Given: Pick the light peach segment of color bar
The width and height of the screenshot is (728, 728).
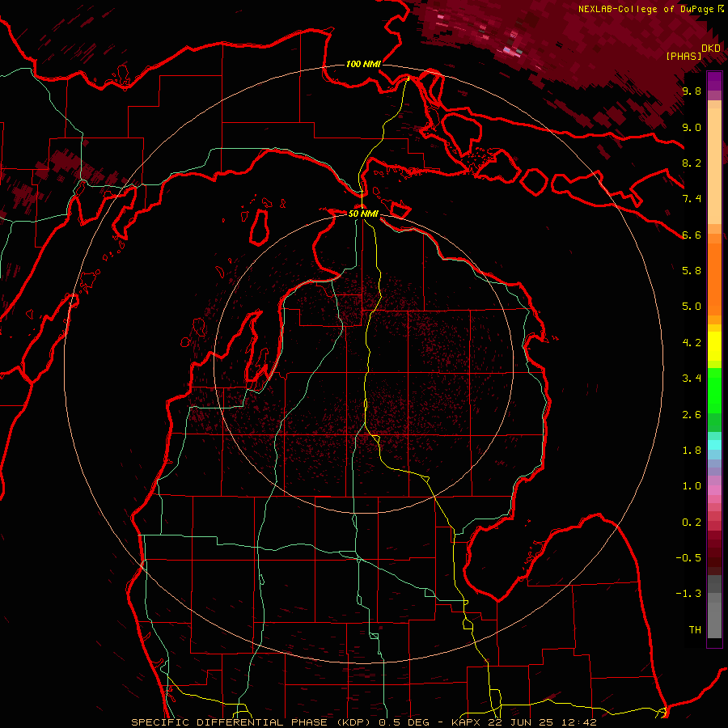Looking at the screenshot, I should 714,167.
